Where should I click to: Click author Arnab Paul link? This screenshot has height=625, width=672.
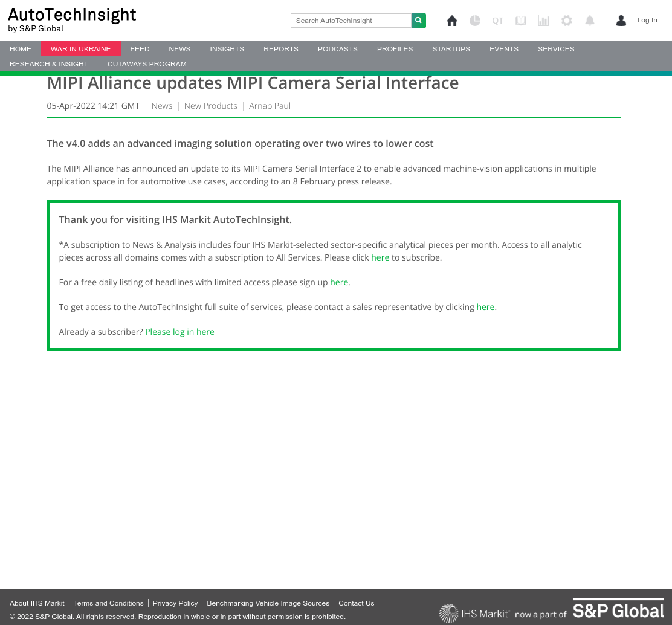pos(270,106)
